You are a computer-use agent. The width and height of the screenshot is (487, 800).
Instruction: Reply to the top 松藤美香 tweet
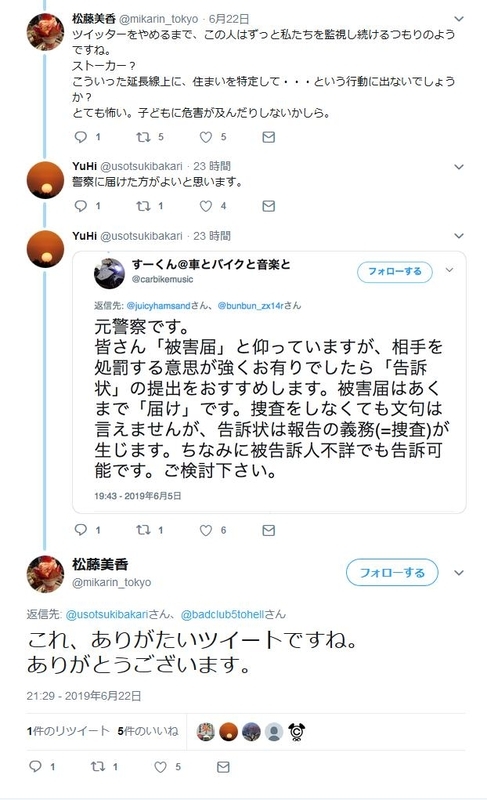point(81,137)
